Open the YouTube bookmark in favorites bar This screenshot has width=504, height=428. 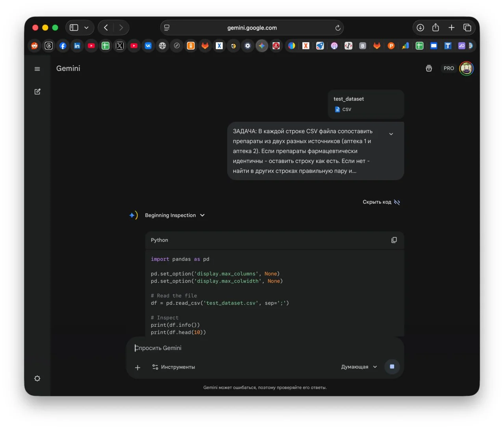[x=91, y=46]
